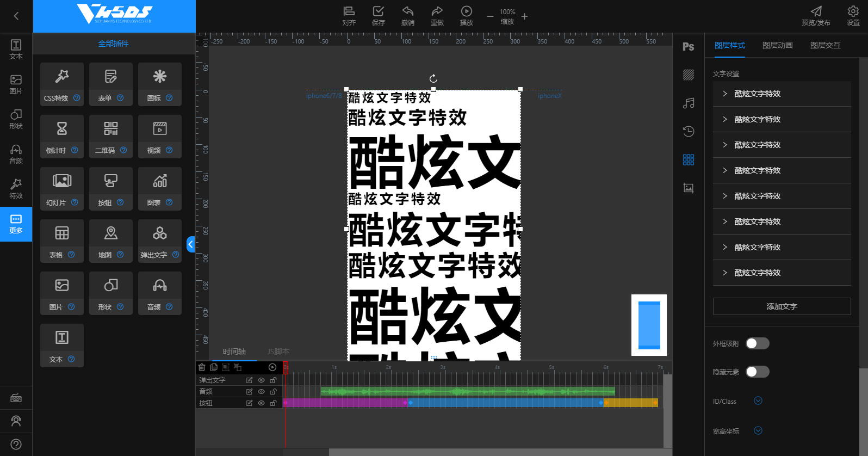Screen dimensions: 868x456
Task: Collapse plugin panel with blue arrow handle
Action: pos(190,244)
